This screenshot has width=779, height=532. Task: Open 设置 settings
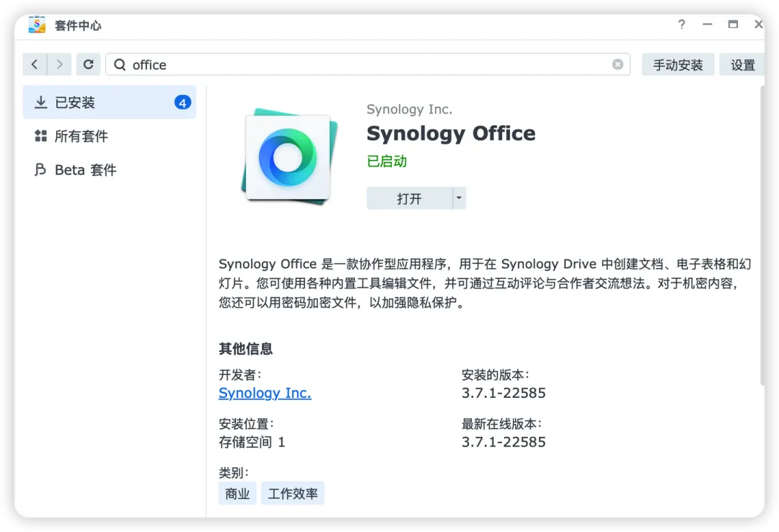click(742, 65)
